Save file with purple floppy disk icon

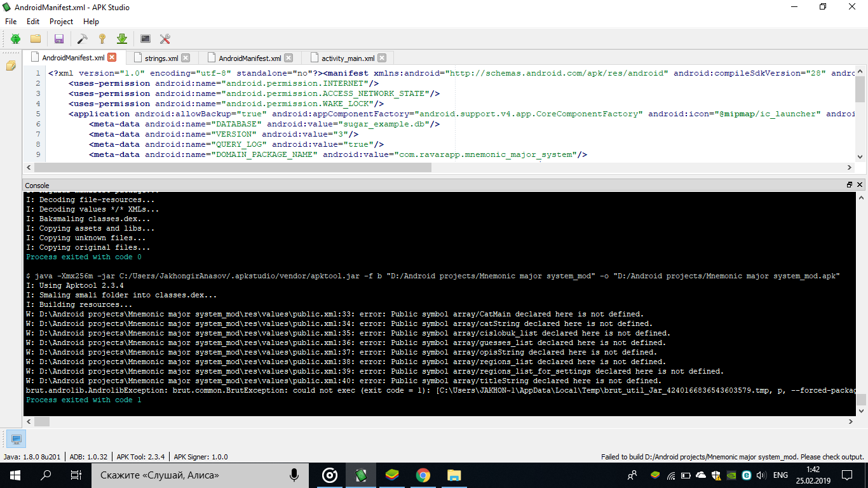pyautogui.click(x=59, y=39)
